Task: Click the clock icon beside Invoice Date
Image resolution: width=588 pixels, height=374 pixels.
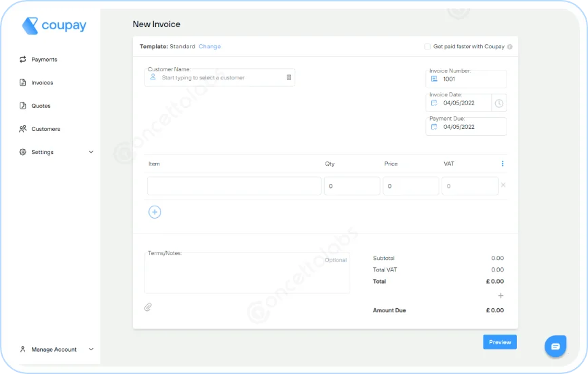Action: click(498, 103)
